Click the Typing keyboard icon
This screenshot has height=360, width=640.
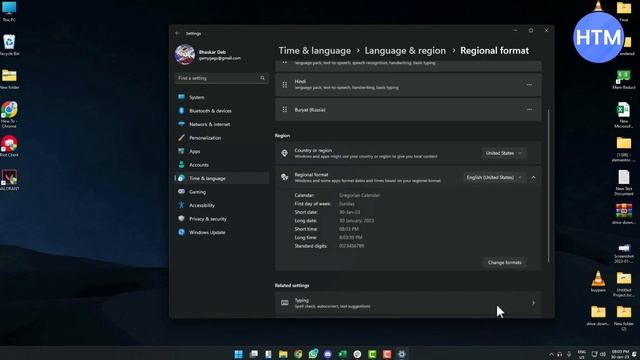[284, 303]
